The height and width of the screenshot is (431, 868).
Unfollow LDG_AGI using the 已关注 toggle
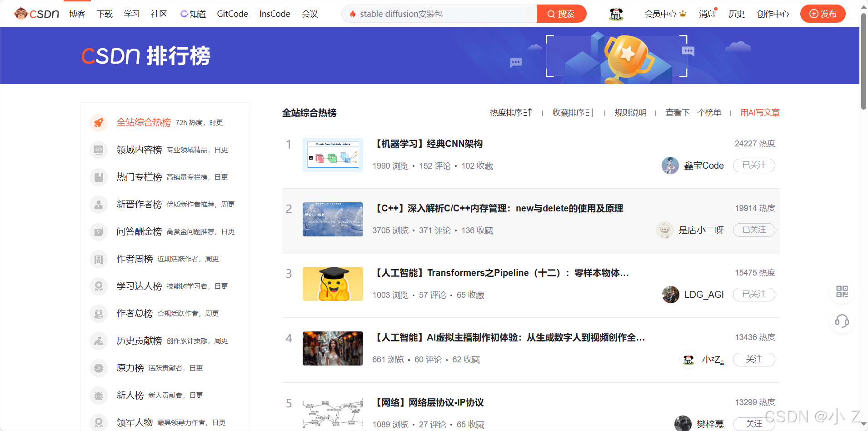click(753, 294)
